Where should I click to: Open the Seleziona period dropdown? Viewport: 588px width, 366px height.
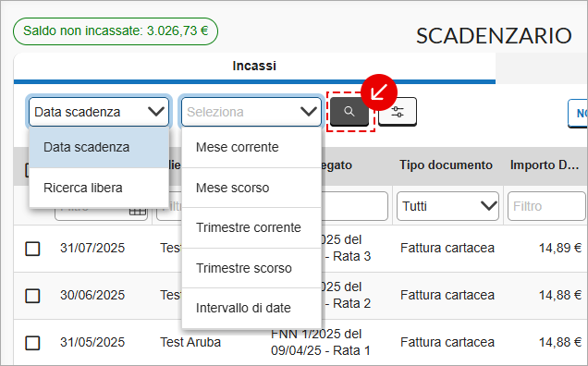251,112
